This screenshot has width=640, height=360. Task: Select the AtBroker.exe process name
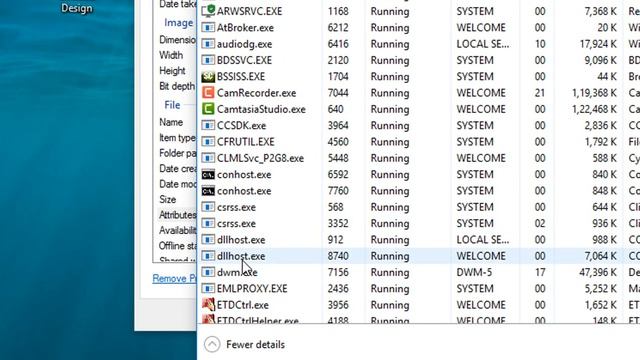(x=245, y=28)
